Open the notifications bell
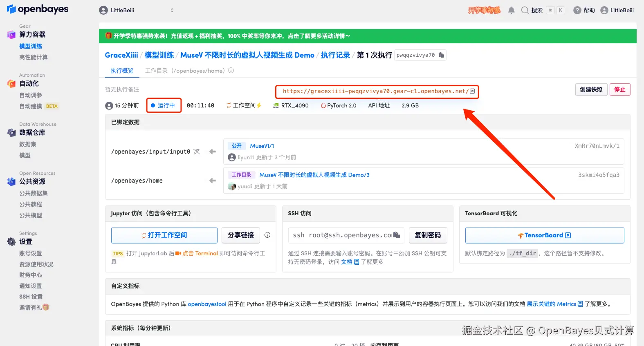 point(511,10)
